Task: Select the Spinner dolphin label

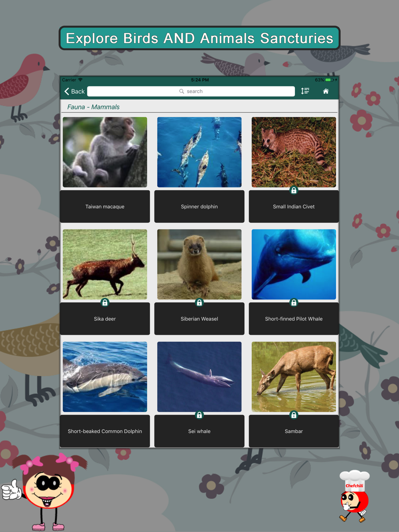Action: click(x=199, y=207)
